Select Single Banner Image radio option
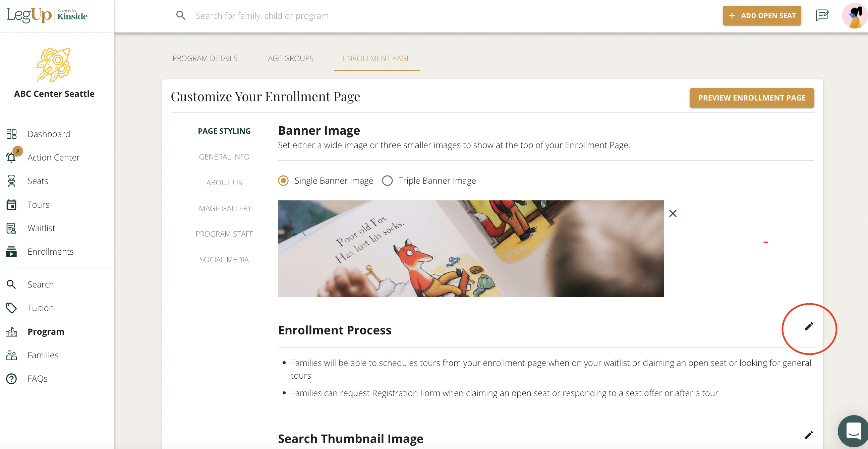868x449 pixels. [283, 181]
